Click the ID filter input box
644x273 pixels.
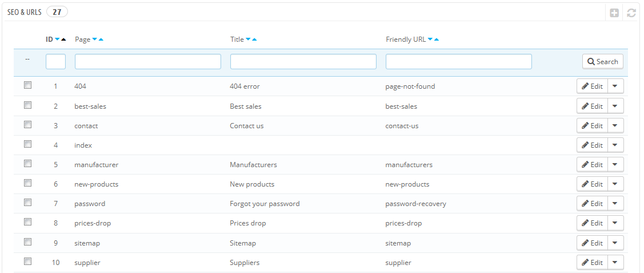[x=55, y=61]
